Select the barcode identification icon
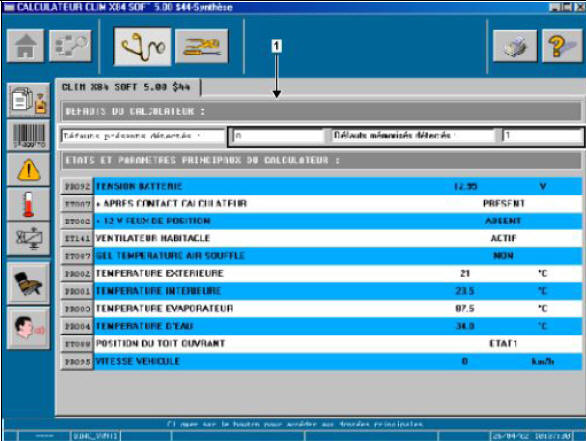 pyautogui.click(x=28, y=135)
